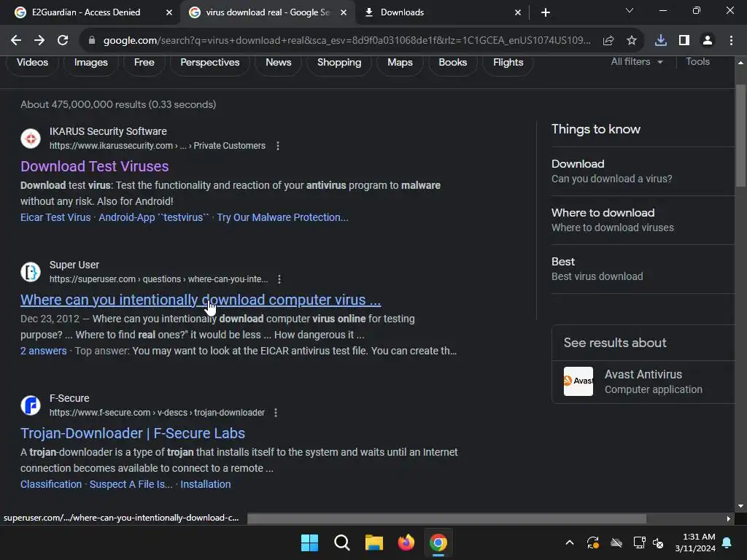Click the horizontal scrollbar thumb
Viewport: 747px width, 560px height.
[x=446, y=518]
